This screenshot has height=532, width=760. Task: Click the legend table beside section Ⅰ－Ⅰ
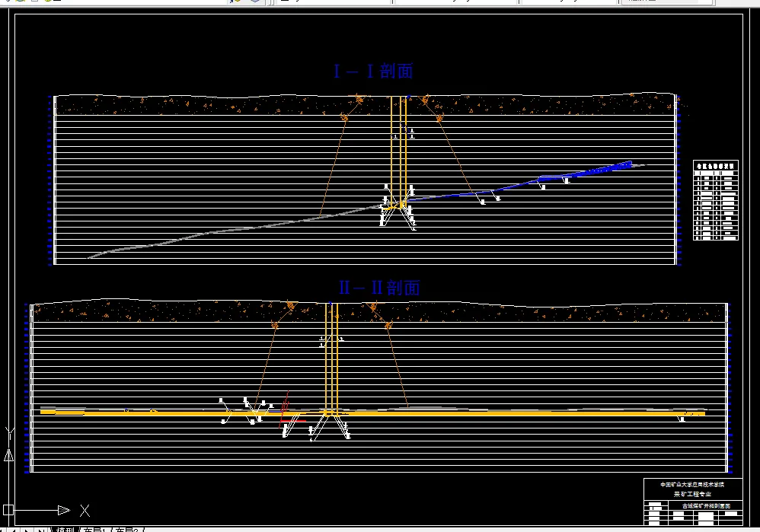[x=715, y=200]
